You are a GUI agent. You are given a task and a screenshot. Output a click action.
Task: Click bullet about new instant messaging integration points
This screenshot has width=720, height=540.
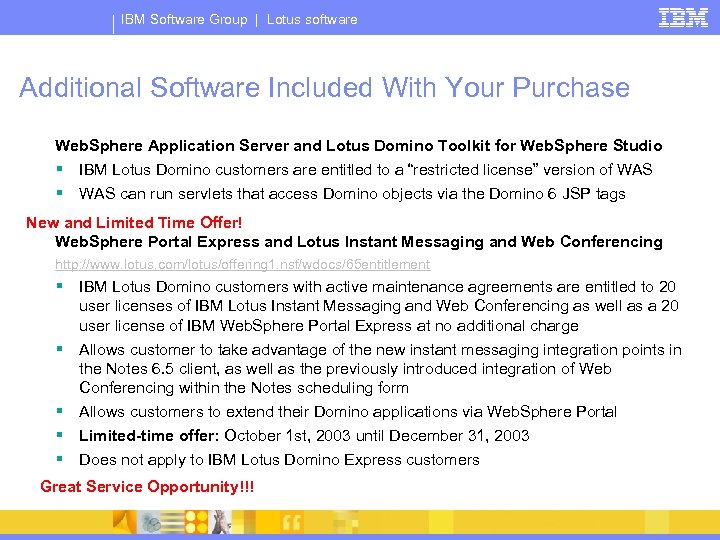click(x=380, y=369)
